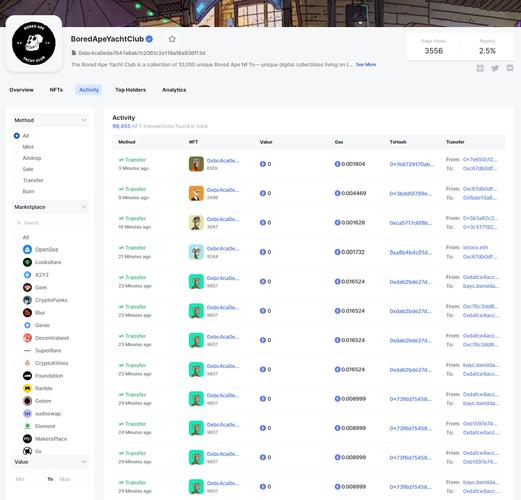Open the lotoco.eth sender link

(x=475, y=247)
